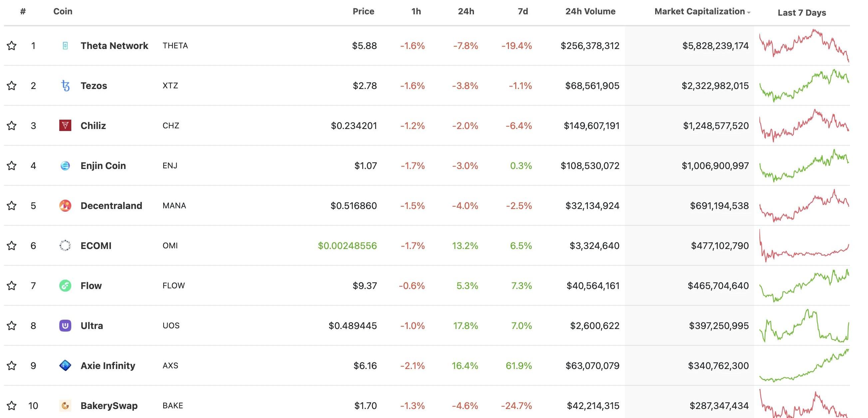Sort table by 24h Volume header
The height and width of the screenshot is (418, 868).
590,11
